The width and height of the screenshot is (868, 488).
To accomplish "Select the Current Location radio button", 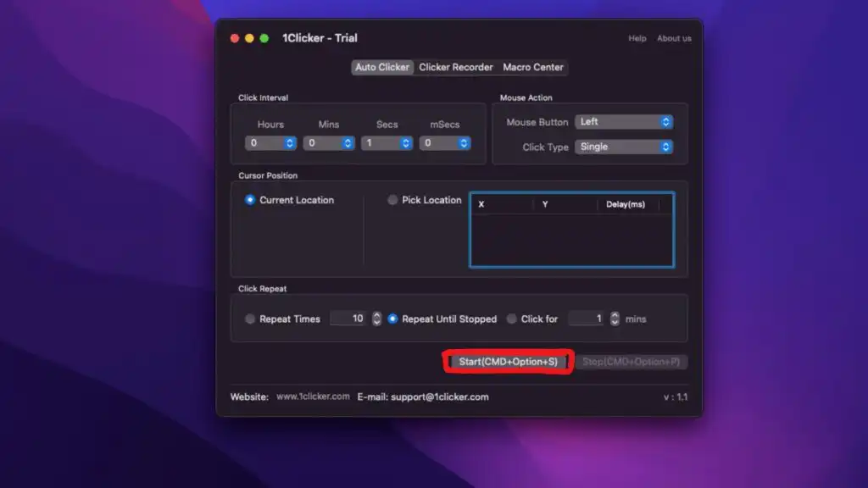I will (250, 200).
